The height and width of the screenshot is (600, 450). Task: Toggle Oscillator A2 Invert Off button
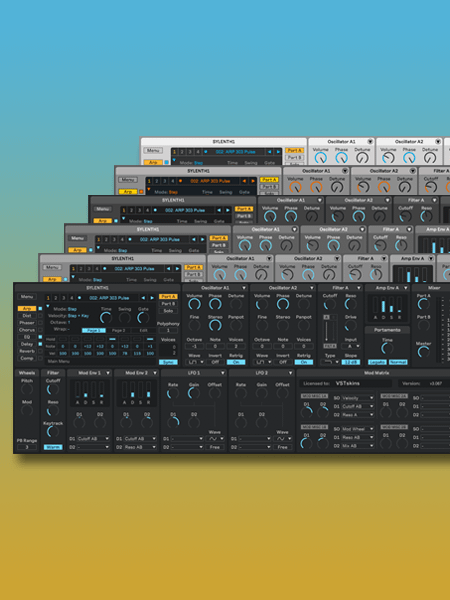pyautogui.click(x=283, y=362)
